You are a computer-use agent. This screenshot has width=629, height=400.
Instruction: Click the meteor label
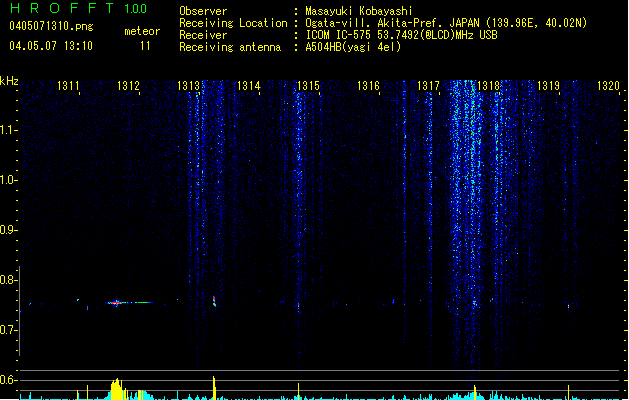click(x=142, y=31)
